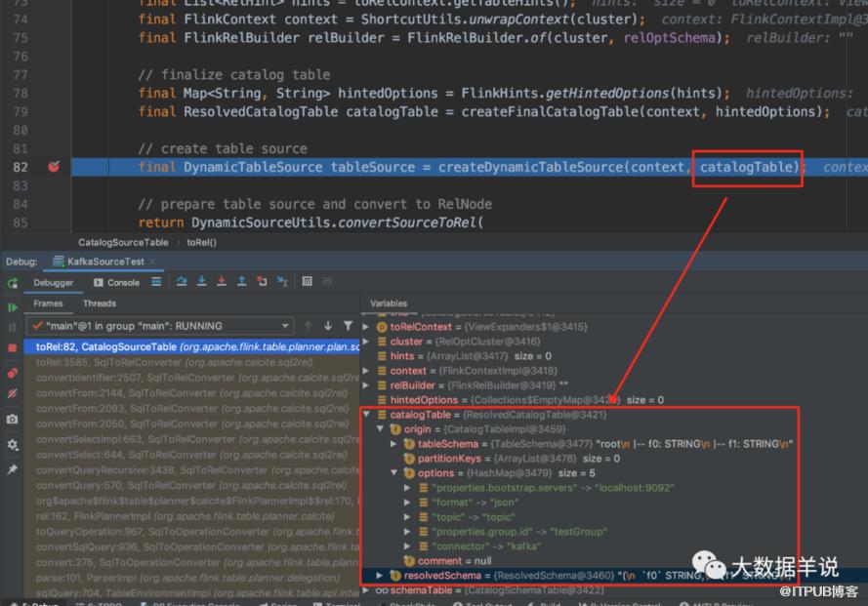Open the Frames tab
The width and height of the screenshot is (868, 606).
pos(48,303)
